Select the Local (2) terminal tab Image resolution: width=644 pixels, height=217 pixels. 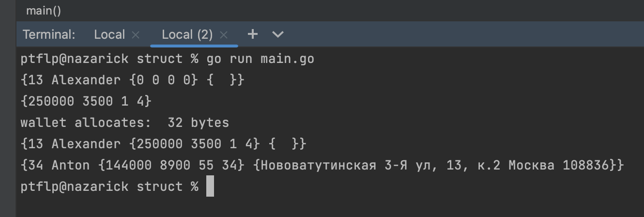pyautogui.click(x=187, y=35)
